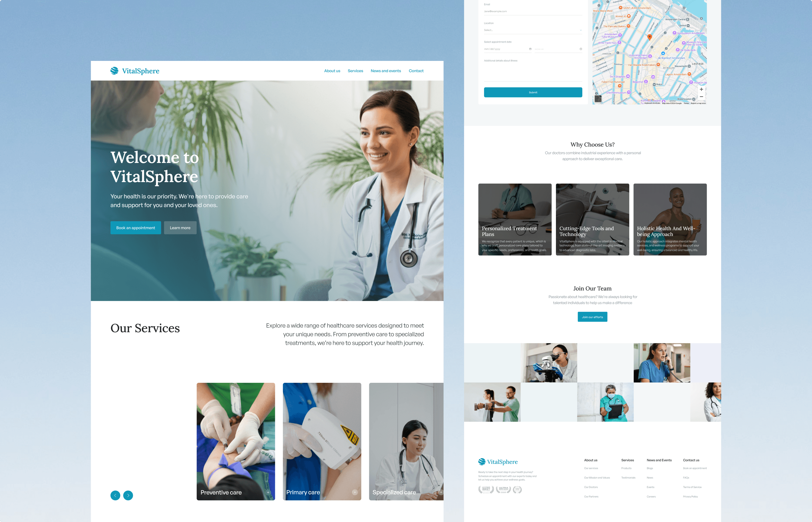Click the Book an appointment button
The image size is (812, 522).
click(x=135, y=227)
